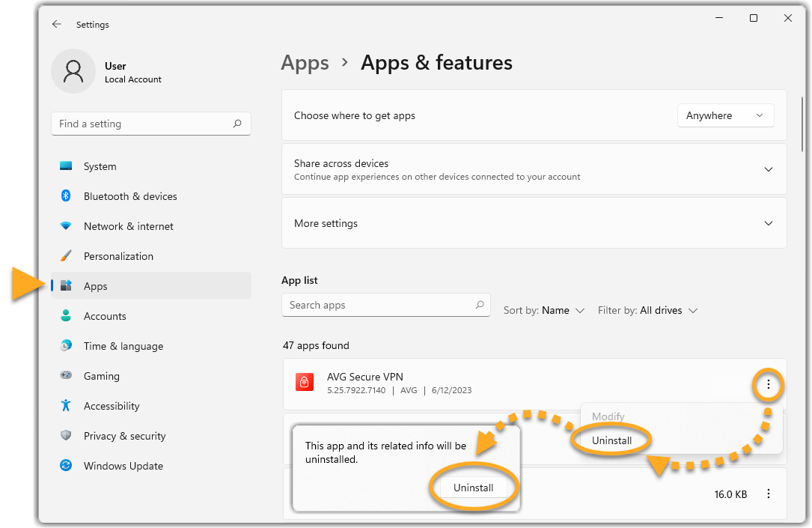
Task: Select Uninstall from the context menu
Action: 611,440
